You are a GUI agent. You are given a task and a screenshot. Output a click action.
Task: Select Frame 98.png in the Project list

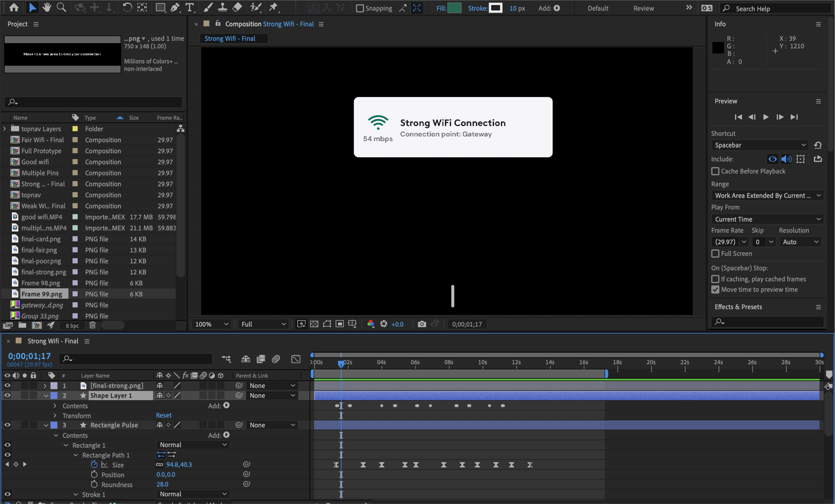pyautogui.click(x=40, y=283)
